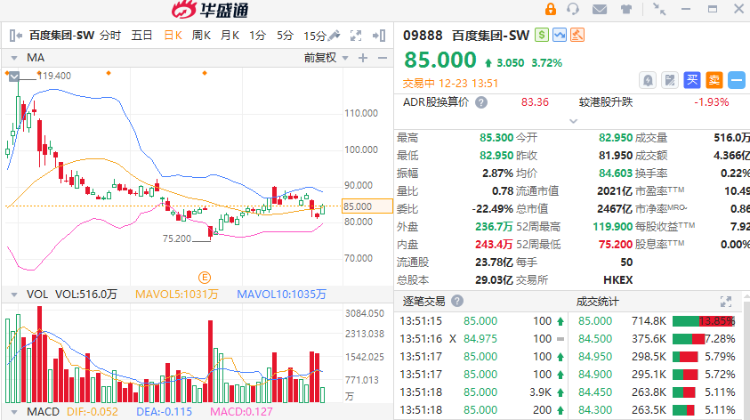Switch to 分时 intraday chart
Viewport: 750px width, 420px height.
pos(110,35)
